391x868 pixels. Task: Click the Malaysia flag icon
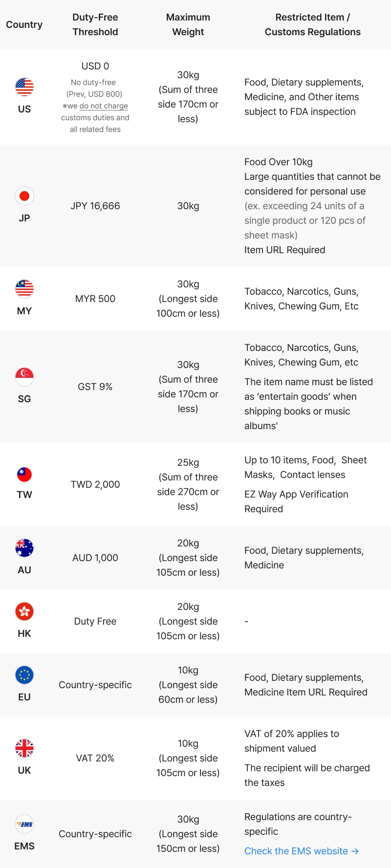(24, 289)
